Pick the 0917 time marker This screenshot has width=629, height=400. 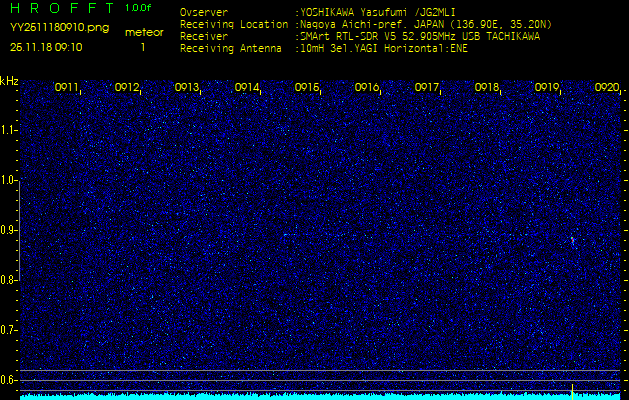tap(427, 88)
